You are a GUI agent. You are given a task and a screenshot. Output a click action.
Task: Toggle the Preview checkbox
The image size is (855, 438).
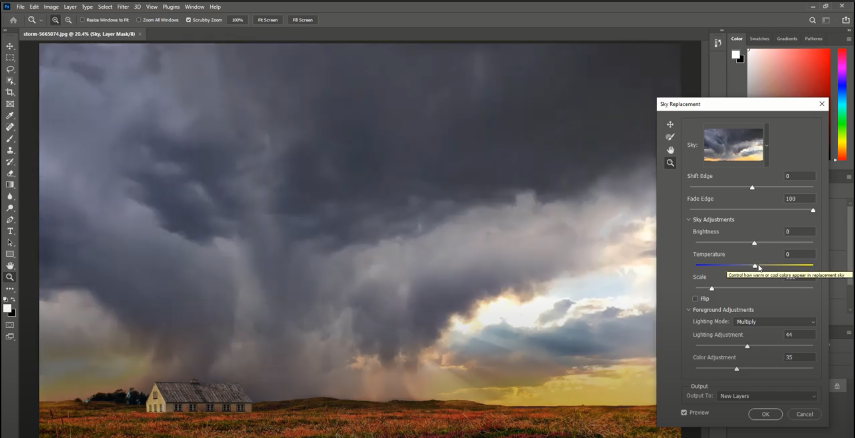(x=684, y=412)
